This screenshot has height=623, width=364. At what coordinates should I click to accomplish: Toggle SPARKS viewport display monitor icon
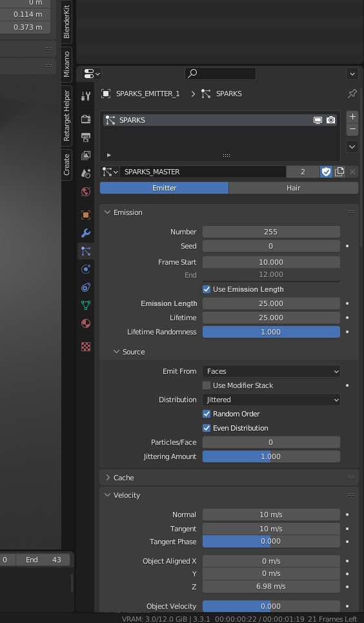tap(318, 120)
